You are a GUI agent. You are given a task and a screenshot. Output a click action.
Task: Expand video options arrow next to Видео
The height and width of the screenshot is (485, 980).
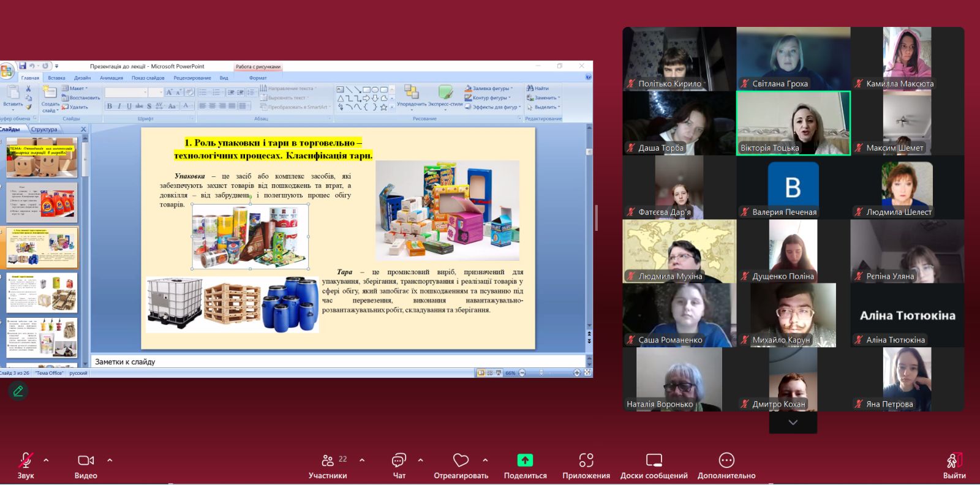[110, 460]
